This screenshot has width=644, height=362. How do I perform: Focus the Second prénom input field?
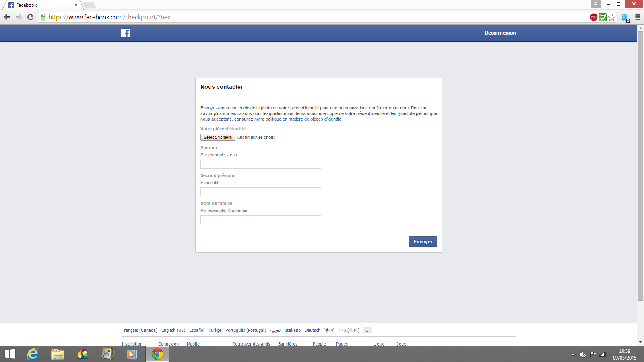(261, 192)
